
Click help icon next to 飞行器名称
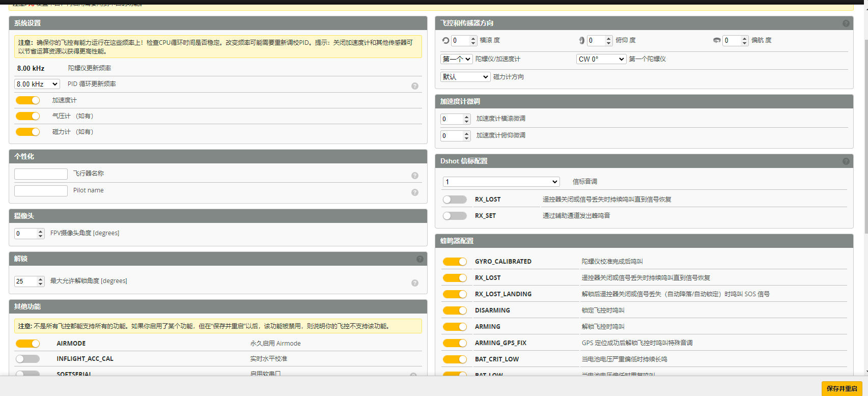(x=415, y=176)
